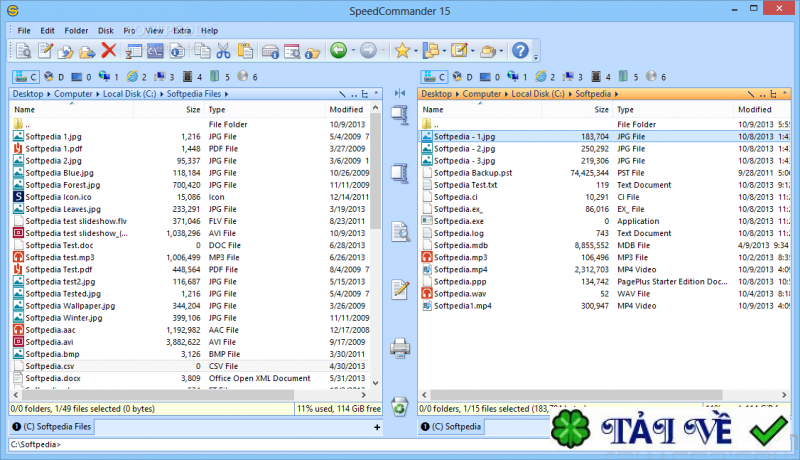Expand the Computer breadcrumb arrow in left path
The width and height of the screenshot is (800, 460).
click(x=98, y=93)
